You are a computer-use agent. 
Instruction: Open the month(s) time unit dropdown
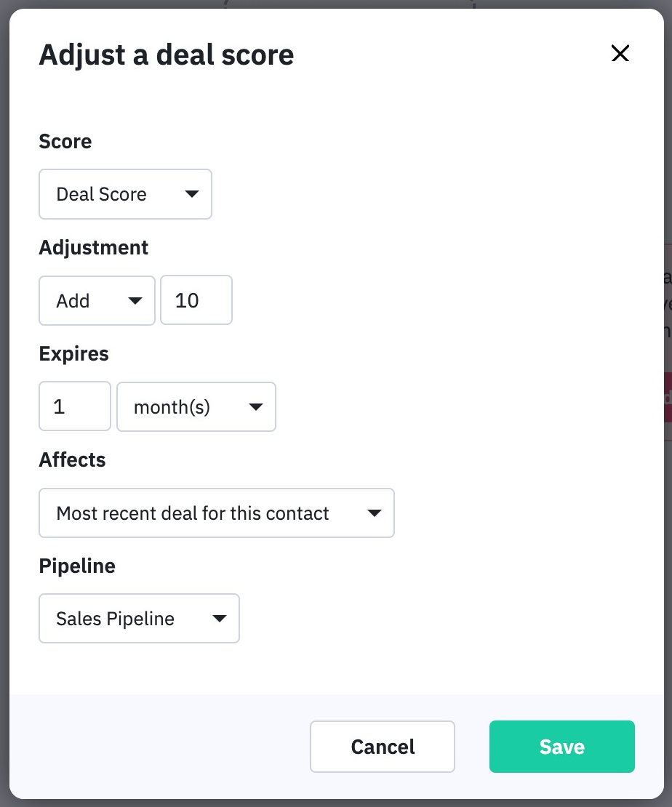196,407
